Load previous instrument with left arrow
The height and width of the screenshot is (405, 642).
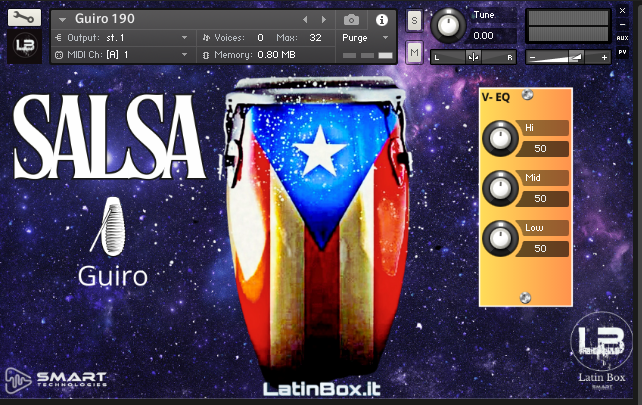coord(305,19)
